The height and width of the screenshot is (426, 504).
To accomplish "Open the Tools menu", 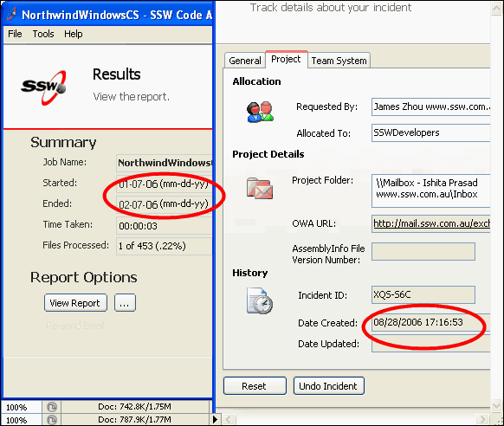I will pos(43,34).
